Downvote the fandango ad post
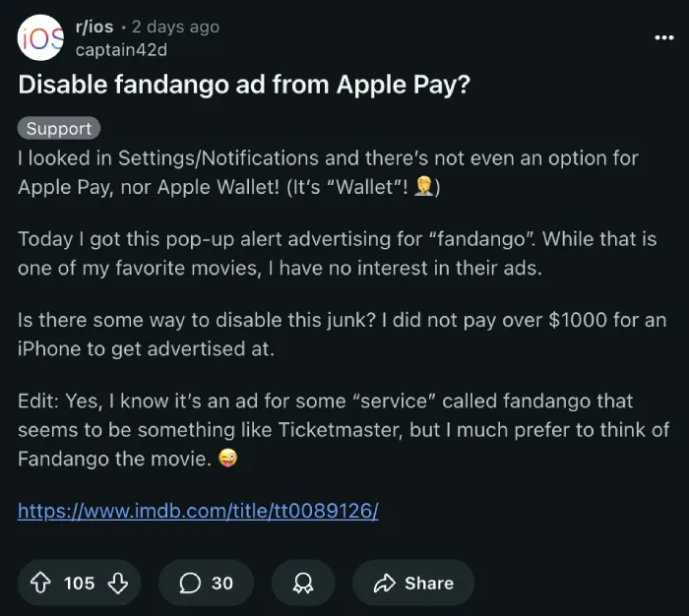689x616 pixels. tap(118, 584)
